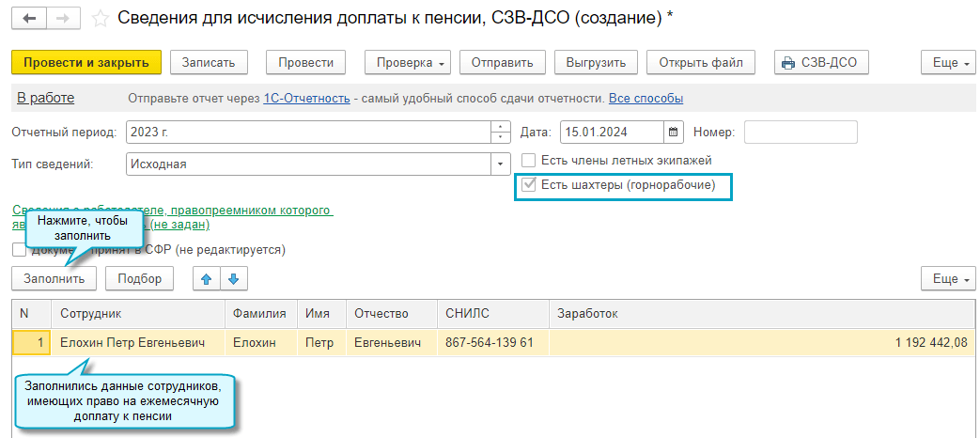The height and width of the screenshot is (438, 980).
Task: Enable the flight crew members checkbox
Action: coord(529,161)
